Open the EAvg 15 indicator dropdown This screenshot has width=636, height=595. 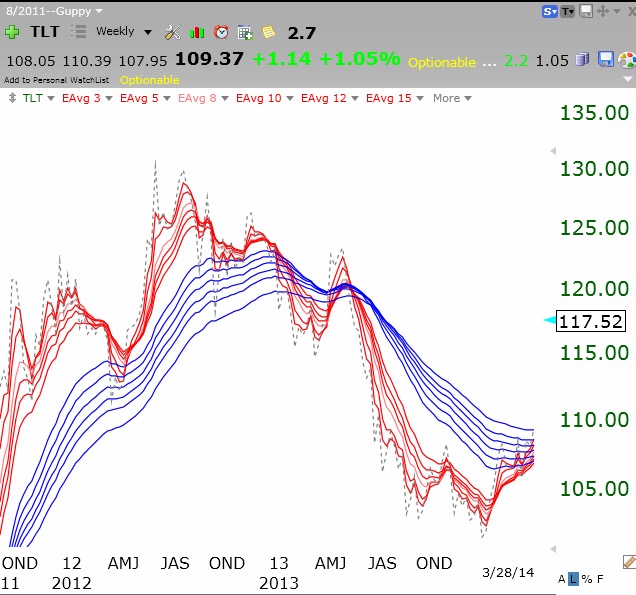tap(420, 98)
